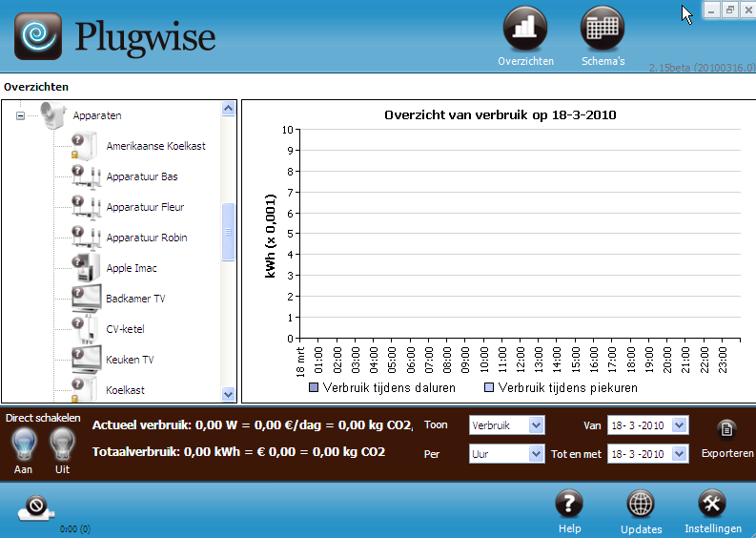Viewport: 756px width, 538px height.
Task: Click the Totaalverbruik text line
Action: 238,452
